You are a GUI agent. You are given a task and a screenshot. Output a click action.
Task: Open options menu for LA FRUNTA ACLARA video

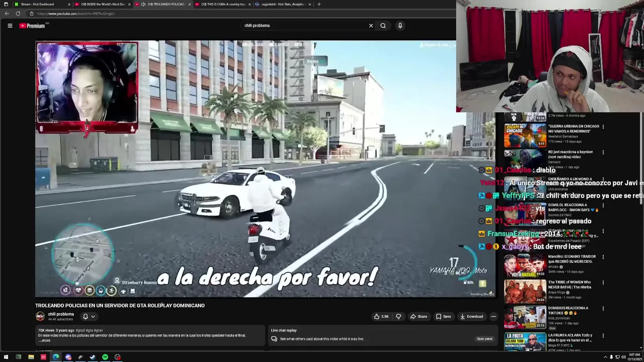pos(603,335)
